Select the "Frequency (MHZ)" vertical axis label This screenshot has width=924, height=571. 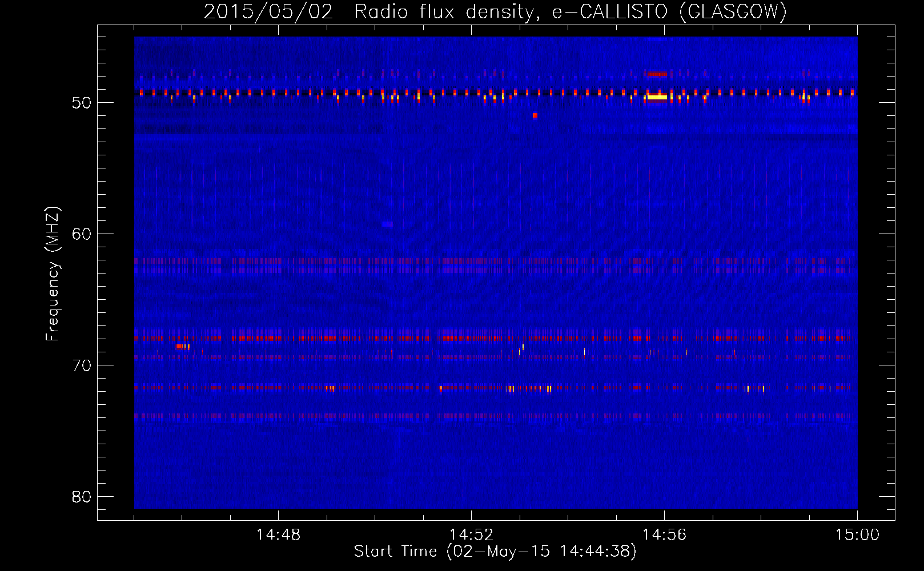click(52, 274)
